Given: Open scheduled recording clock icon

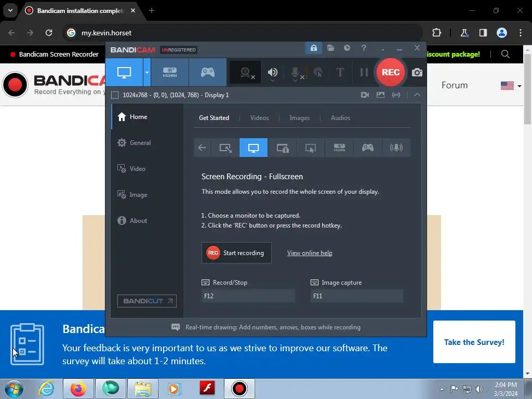Looking at the screenshot, I should click(347, 48).
